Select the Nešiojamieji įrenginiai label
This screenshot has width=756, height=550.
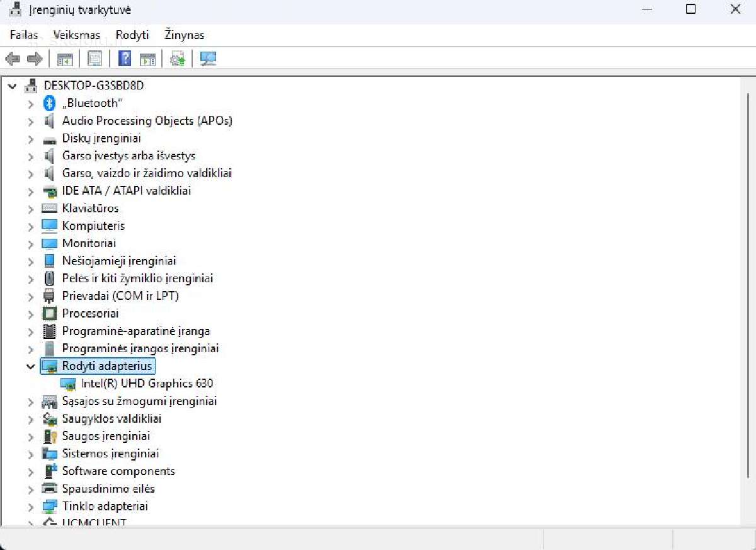(119, 261)
